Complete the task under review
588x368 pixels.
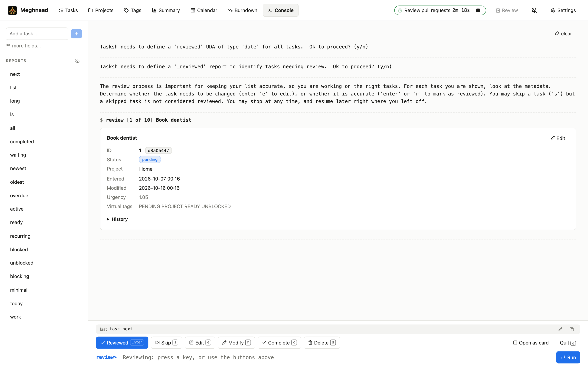point(279,342)
